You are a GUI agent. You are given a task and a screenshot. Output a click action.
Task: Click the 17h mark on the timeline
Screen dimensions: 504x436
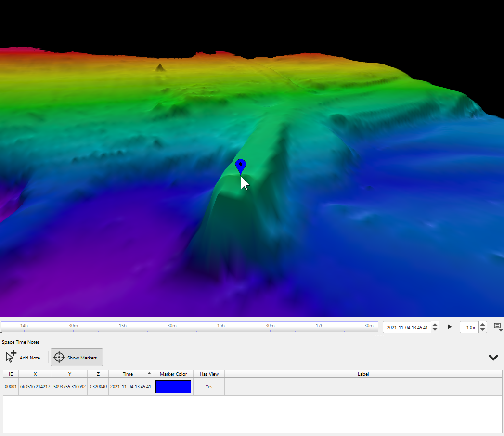320,326
